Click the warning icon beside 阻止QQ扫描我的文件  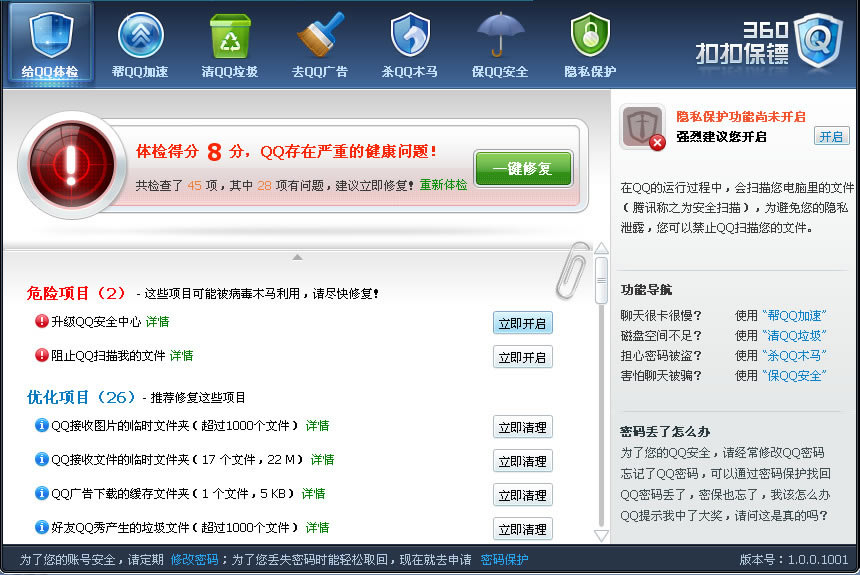42,355
